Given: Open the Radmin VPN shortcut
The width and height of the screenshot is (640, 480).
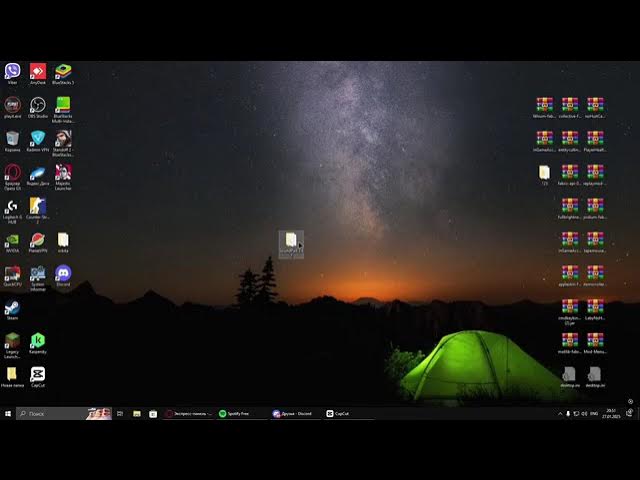Looking at the screenshot, I should click(x=38, y=141).
